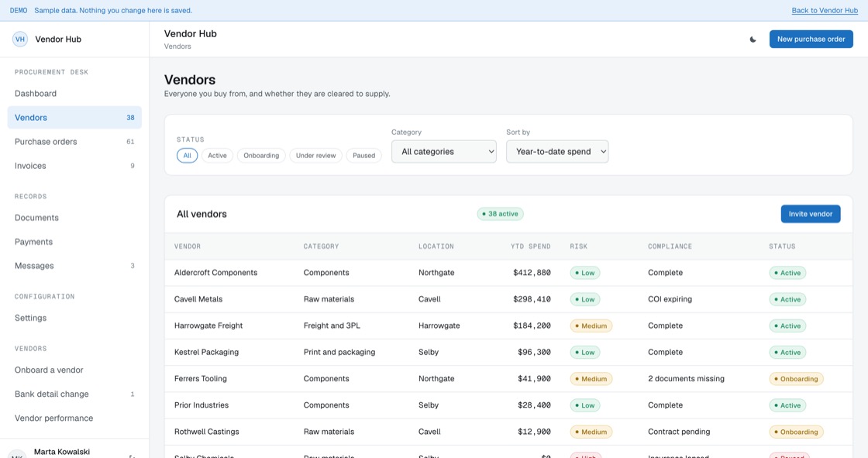Filter vendors by Onboarding status
Screen dimensions: 868x458
pyautogui.click(x=261, y=156)
